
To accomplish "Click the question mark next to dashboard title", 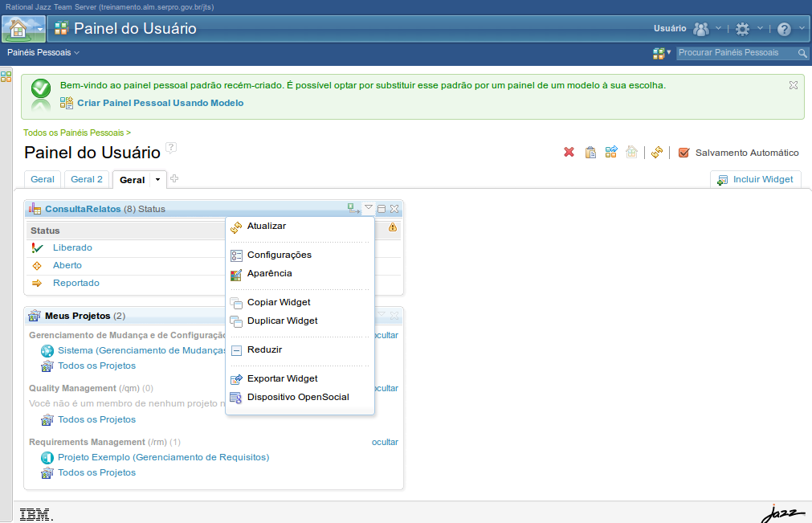I will 171,148.
